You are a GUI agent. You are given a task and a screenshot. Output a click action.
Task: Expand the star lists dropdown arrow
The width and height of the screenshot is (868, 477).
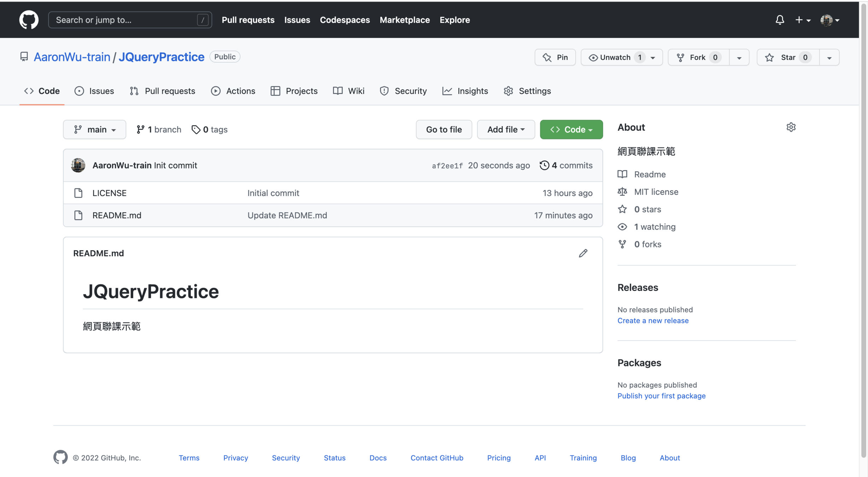point(829,57)
